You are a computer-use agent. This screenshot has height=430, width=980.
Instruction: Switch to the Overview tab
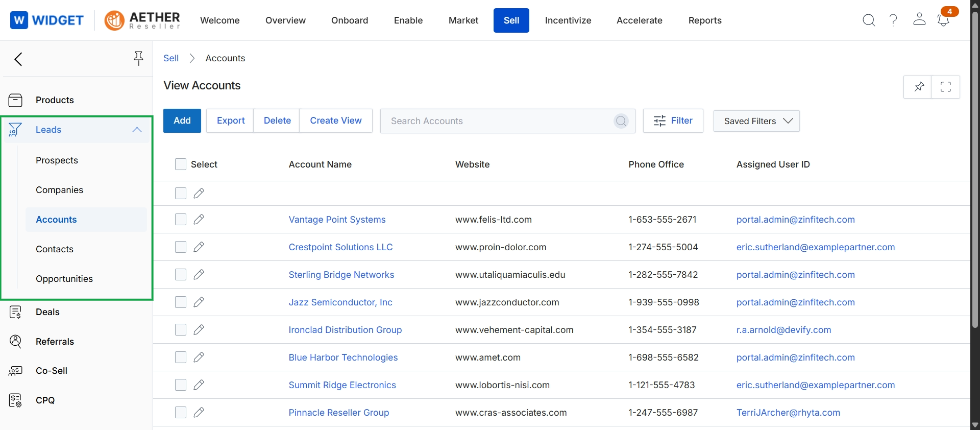pos(285,20)
